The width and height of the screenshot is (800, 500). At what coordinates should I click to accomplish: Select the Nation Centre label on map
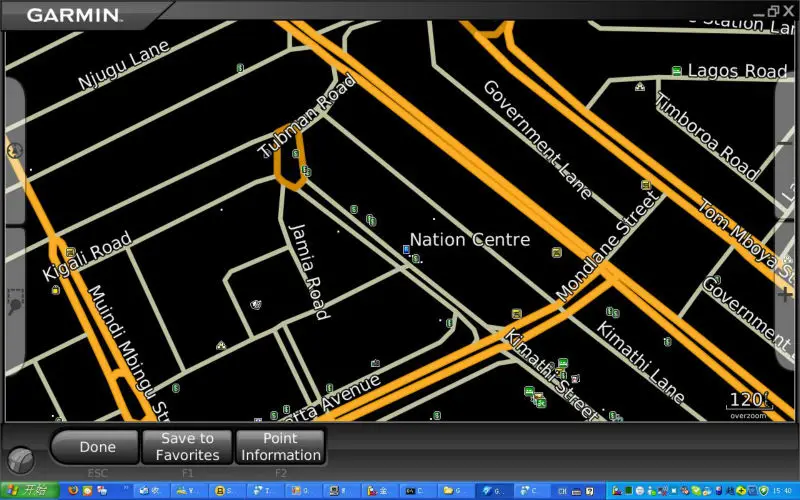pos(470,239)
